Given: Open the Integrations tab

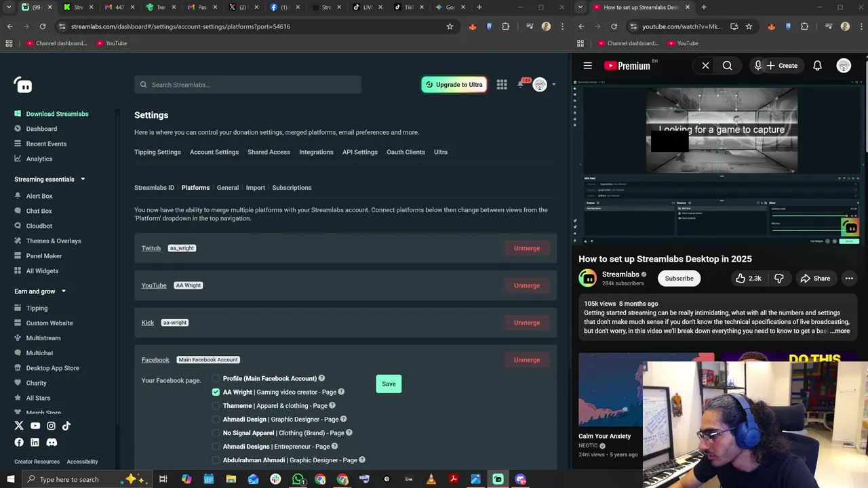Looking at the screenshot, I should click(x=316, y=152).
